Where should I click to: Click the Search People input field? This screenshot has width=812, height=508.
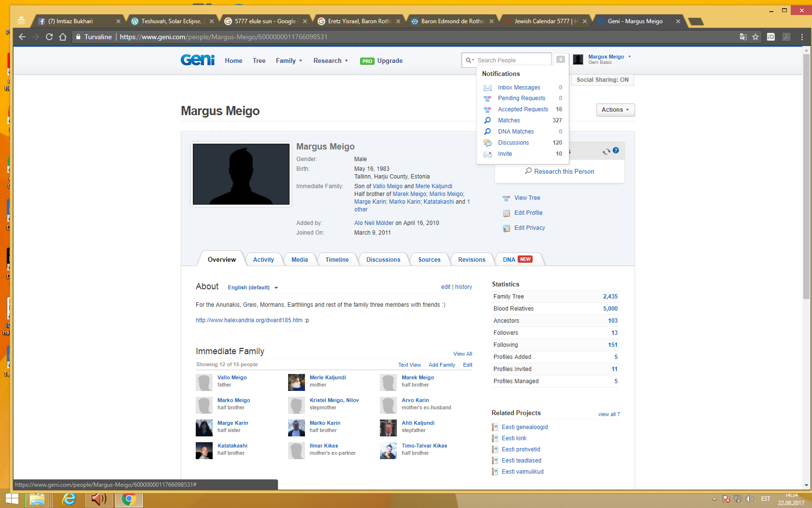tap(512, 60)
